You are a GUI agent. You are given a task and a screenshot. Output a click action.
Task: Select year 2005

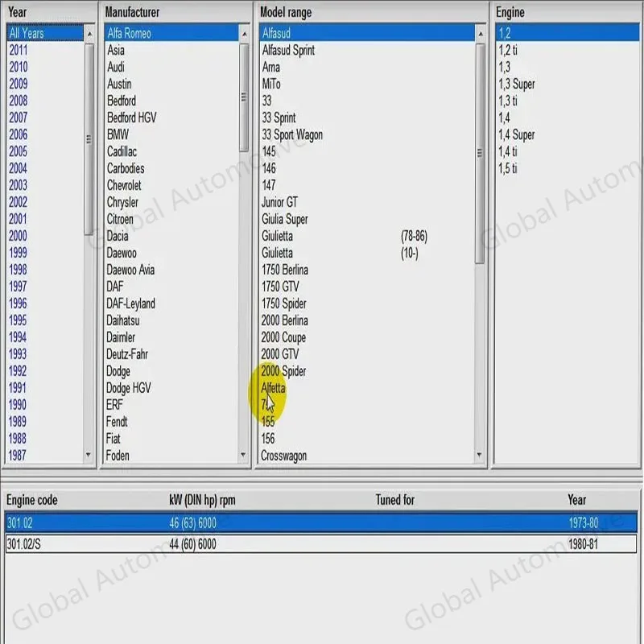coord(19,151)
